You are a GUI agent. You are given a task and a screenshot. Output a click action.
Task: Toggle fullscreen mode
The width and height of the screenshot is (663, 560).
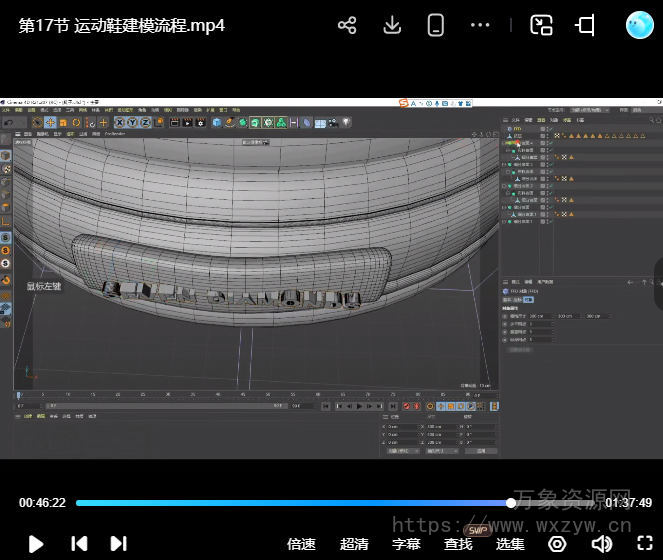[x=645, y=544]
